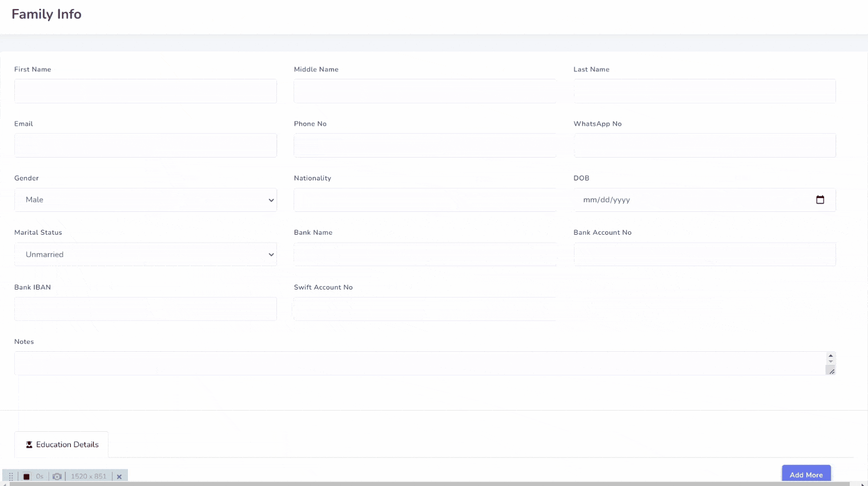Click the Education Details graduate icon
The height and width of the screenshot is (486, 868).
[29, 444]
